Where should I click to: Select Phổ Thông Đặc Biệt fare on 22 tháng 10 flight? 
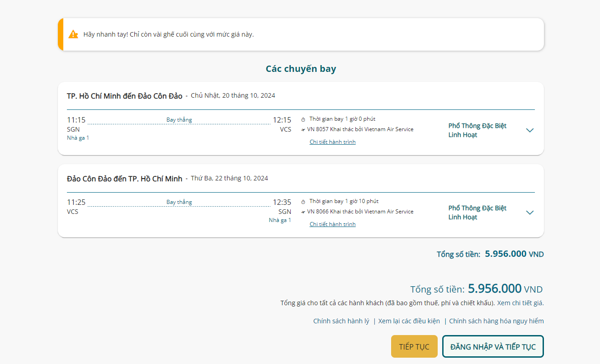477,213
